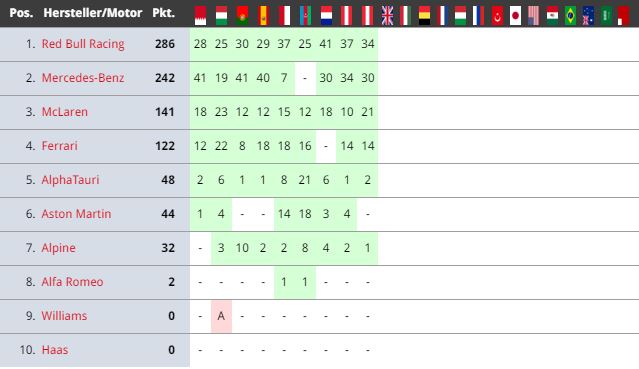This screenshot has width=639, height=369.
Task: Click the United Kingdom flag icon
Action: [x=387, y=15]
